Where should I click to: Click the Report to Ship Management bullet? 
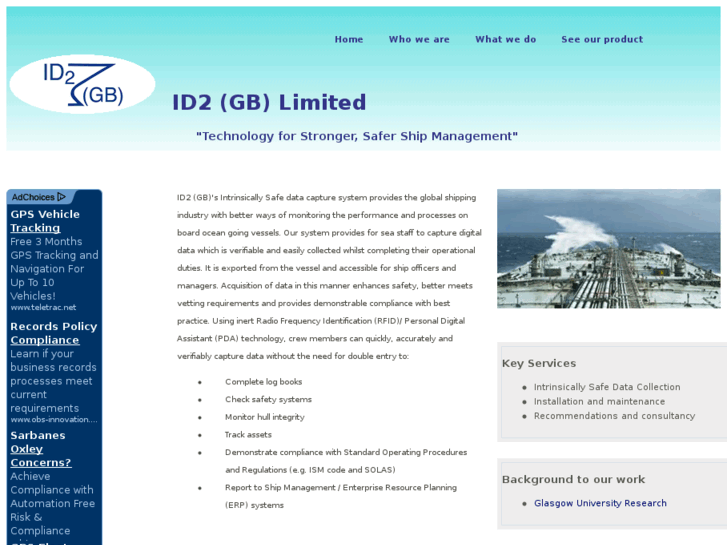(x=341, y=496)
